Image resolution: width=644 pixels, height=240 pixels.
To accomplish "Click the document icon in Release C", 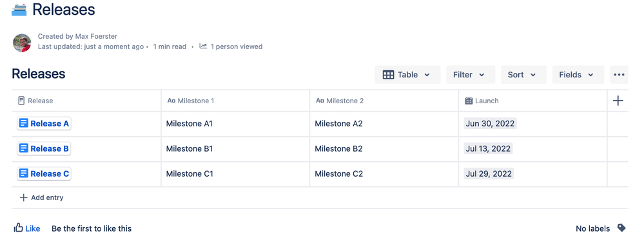I will coord(24,174).
